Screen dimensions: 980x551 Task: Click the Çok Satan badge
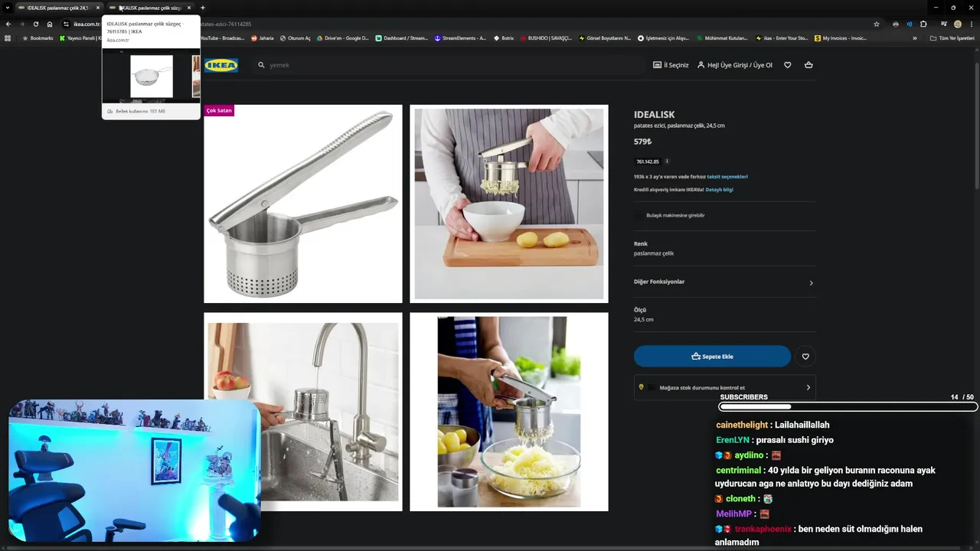point(219,110)
